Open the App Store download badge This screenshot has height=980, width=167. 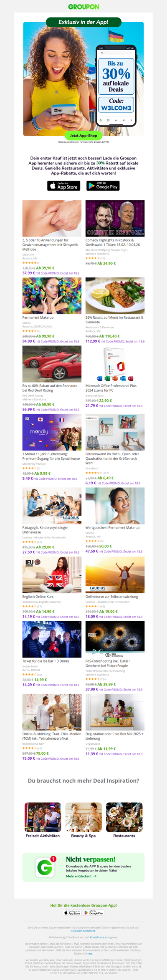click(x=63, y=186)
